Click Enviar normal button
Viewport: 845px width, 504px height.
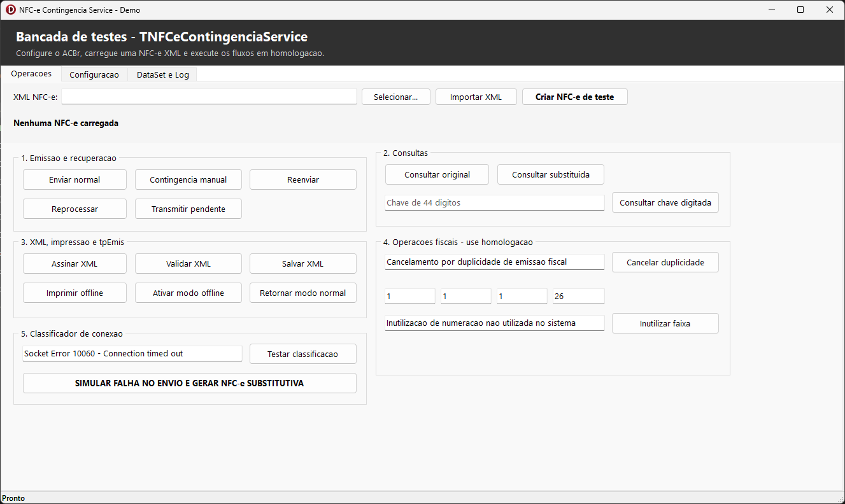(75, 179)
